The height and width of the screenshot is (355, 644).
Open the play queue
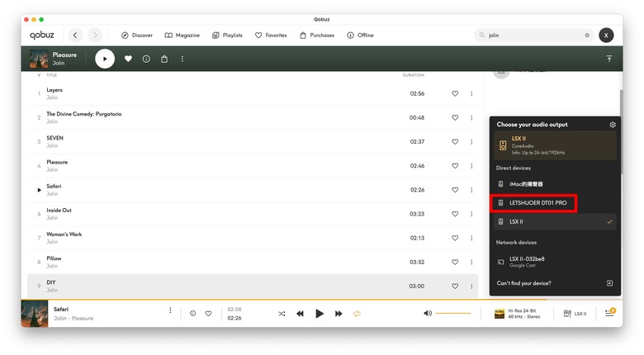(x=610, y=313)
